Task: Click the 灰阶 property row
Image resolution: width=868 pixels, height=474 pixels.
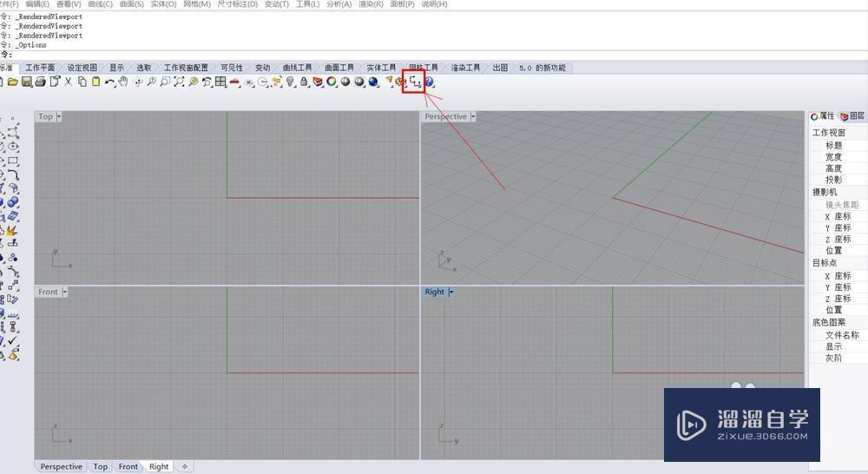Action: coord(838,359)
